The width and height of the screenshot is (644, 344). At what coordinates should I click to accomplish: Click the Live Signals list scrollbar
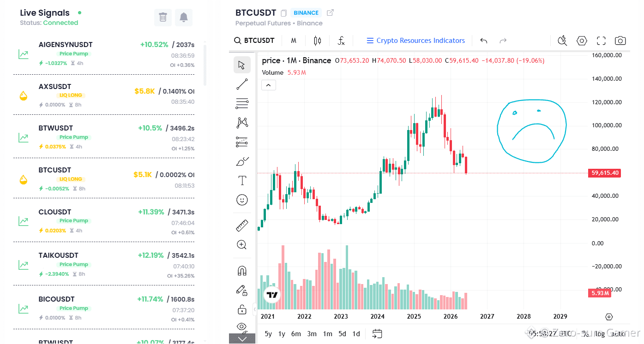[x=205, y=65]
